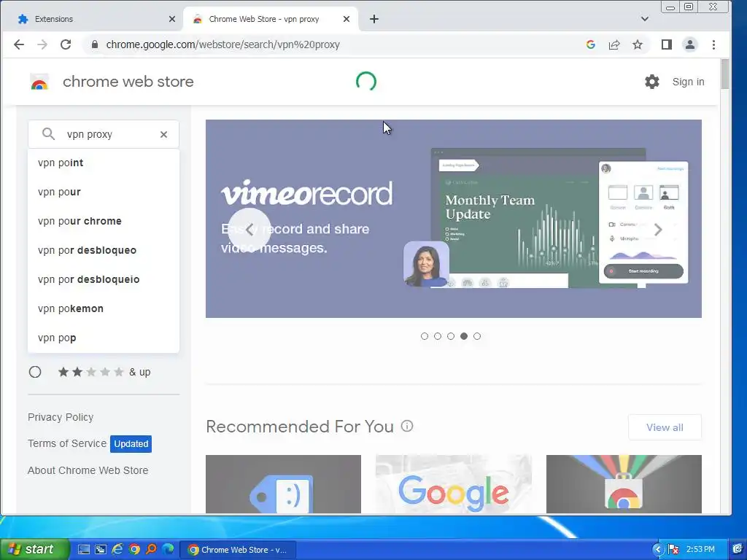Bookmark this page with the star icon
Viewport: 747px width, 560px height.
click(x=638, y=44)
